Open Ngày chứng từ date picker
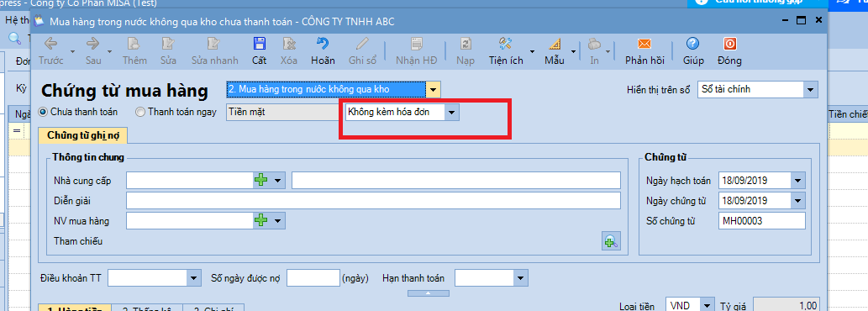 (797, 200)
